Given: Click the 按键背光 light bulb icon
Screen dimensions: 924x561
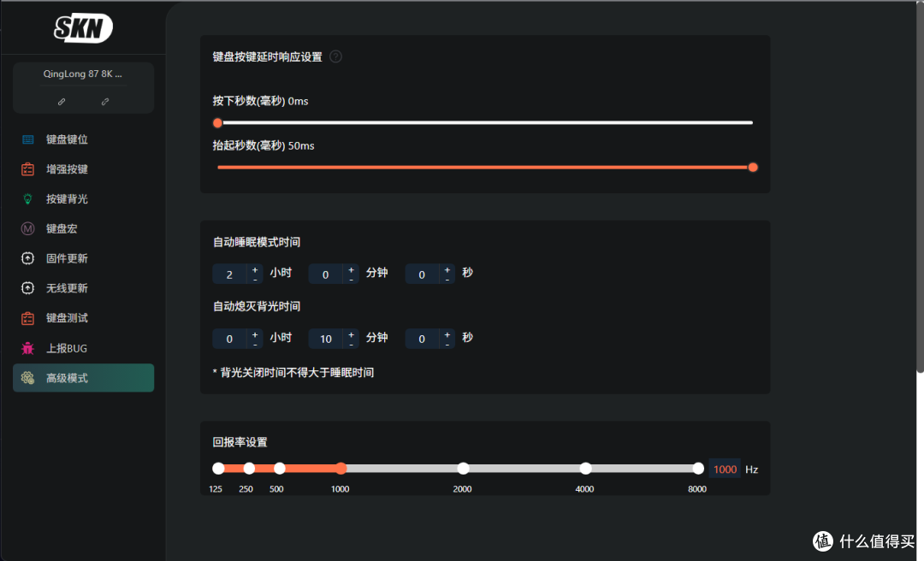Looking at the screenshot, I should [27, 199].
